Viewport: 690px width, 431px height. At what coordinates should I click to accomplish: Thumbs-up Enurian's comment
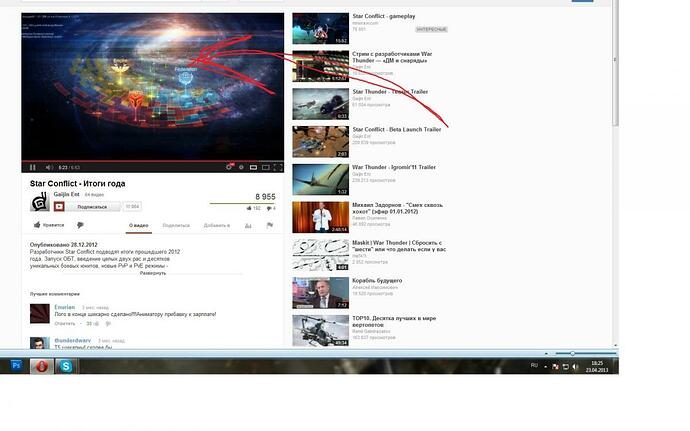[96, 324]
